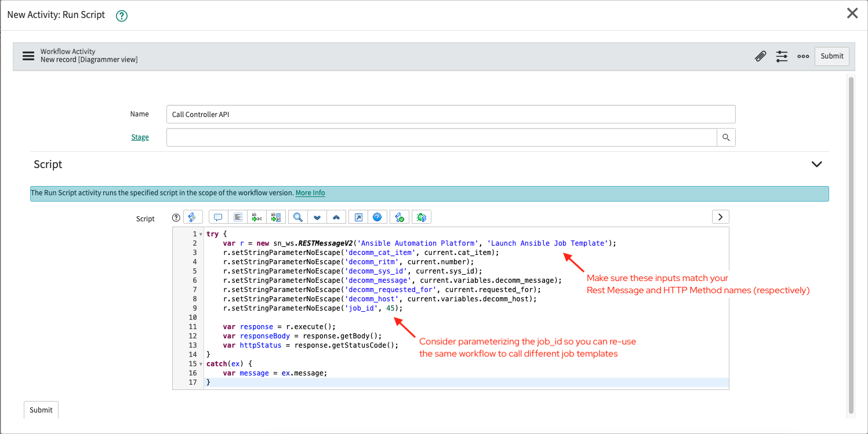The image size is (868, 434).
Task: Click 'Launch Ansible Job Template' string in code
Action: pyautogui.click(x=548, y=243)
